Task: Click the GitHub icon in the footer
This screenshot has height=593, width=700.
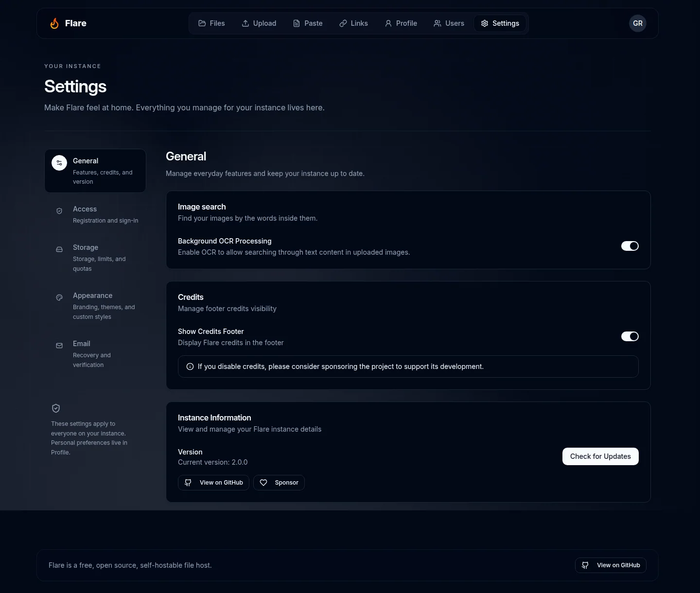Action: click(585, 565)
